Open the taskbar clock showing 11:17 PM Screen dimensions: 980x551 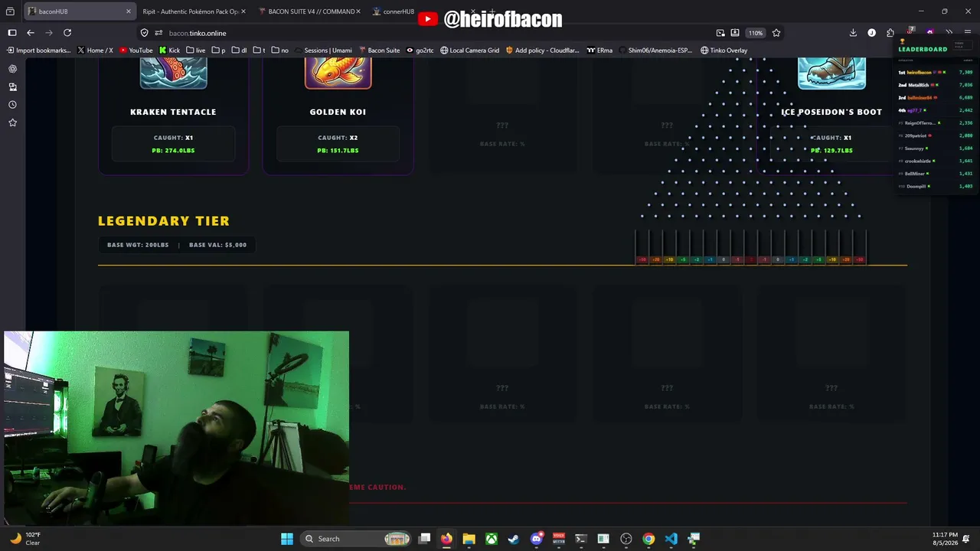pyautogui.click(x=945, y=539)
